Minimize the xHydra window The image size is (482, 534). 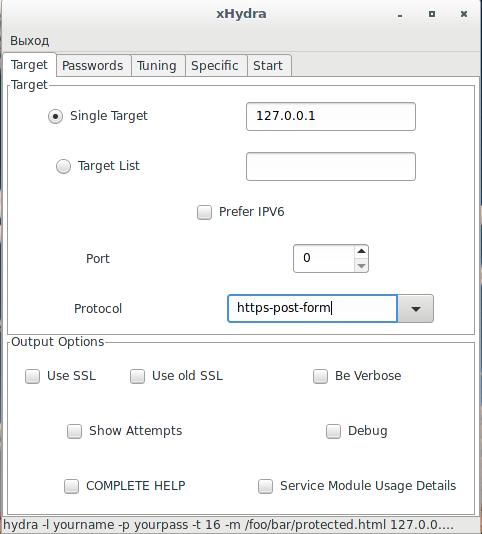click(x=400, y=15)
